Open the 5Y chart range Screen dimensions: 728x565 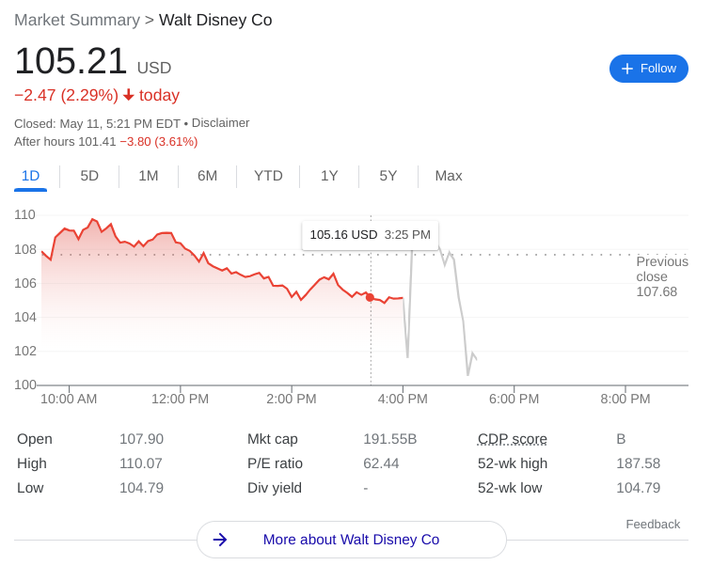click(x=388, y=176)
